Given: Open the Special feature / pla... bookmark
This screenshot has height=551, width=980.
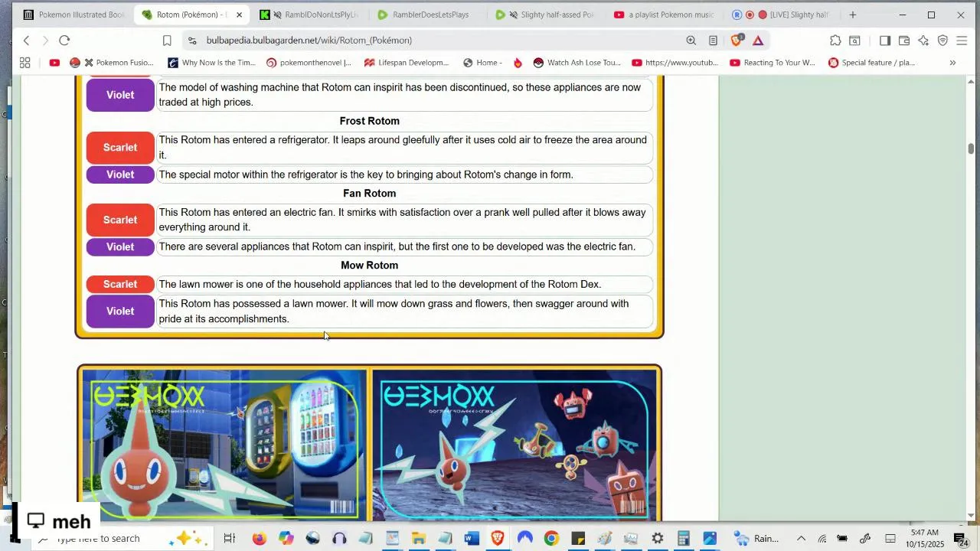Looking at the screenshot, I should 871,63.
